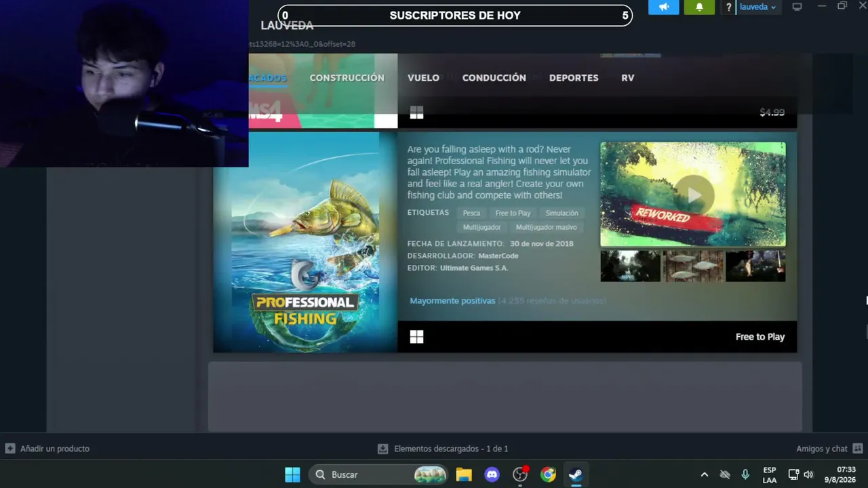Click the MasterCode developer name

click(498, 256)
